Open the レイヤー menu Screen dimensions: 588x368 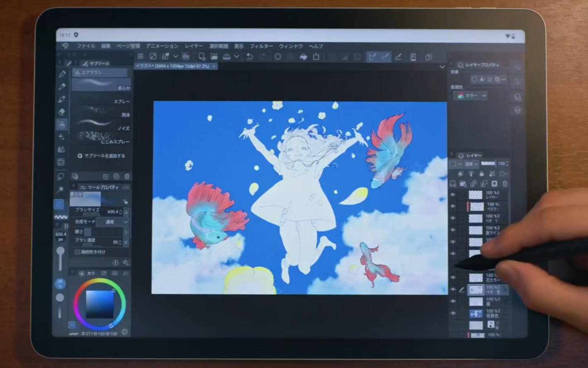(x=194, y=46)
